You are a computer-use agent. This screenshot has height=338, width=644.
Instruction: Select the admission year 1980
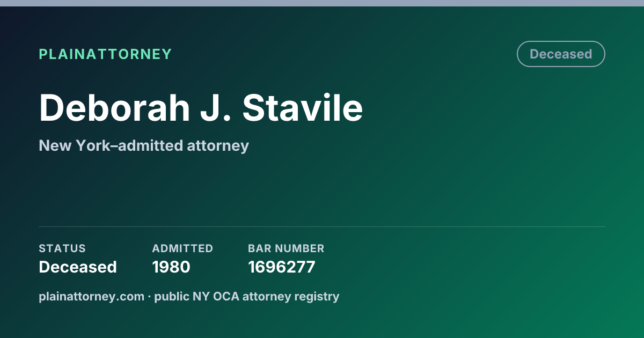[171, 267]
